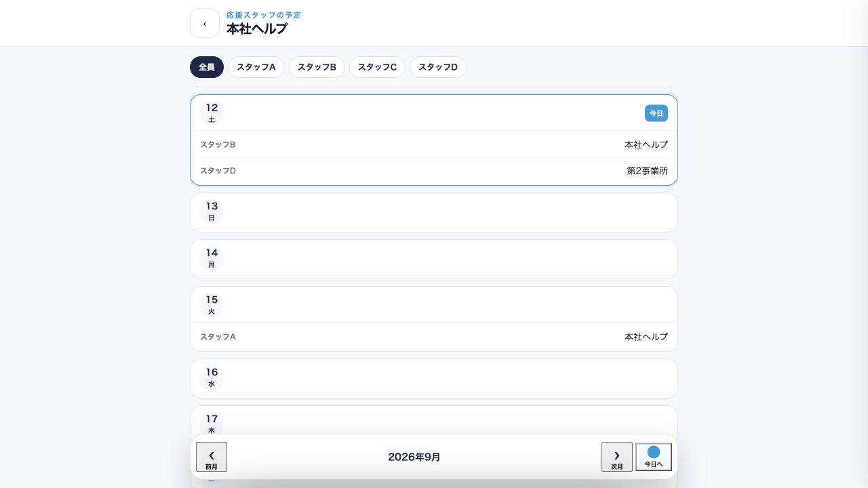868x488 pixels.
Task: Click 本社ヘルプ in スタッフA row
Action: click(646, 337)
